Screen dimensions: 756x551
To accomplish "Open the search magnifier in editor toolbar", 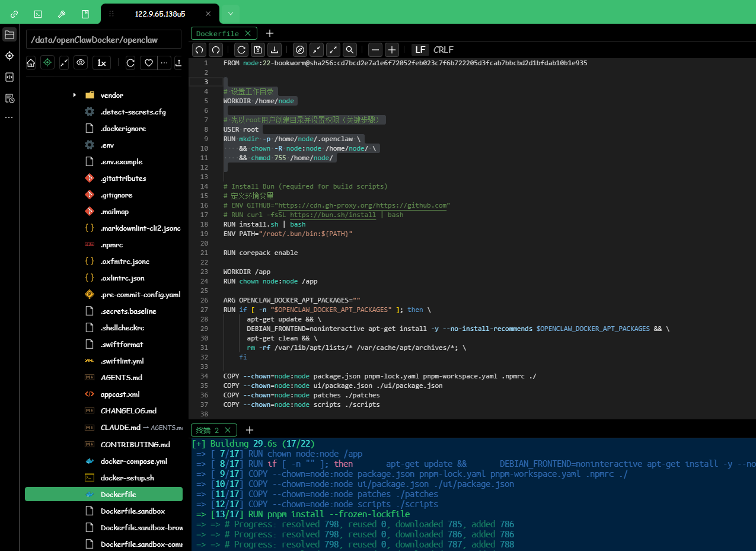I will [x=350, y=50].
